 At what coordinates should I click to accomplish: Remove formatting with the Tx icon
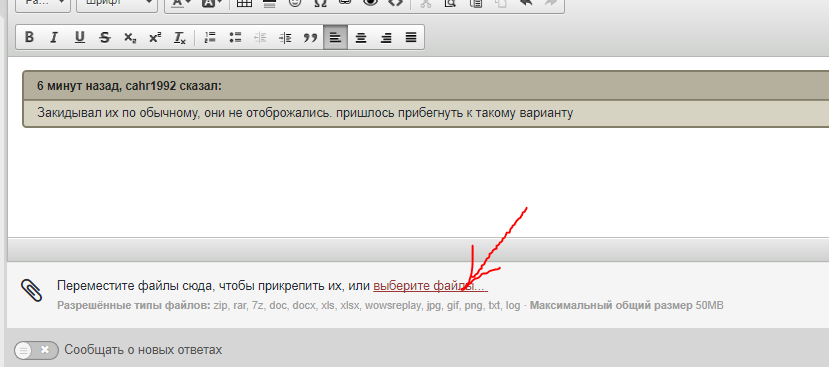(x=180, y=38)
